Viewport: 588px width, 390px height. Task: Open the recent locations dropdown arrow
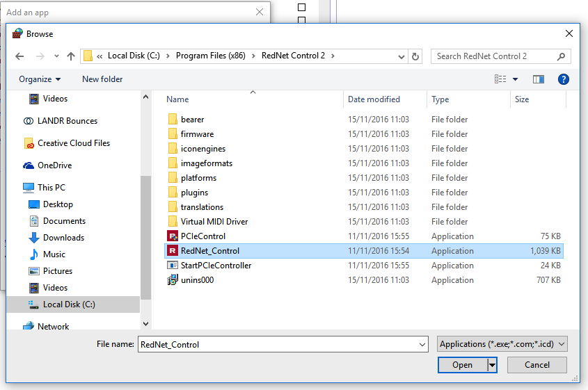click(56, 56)
